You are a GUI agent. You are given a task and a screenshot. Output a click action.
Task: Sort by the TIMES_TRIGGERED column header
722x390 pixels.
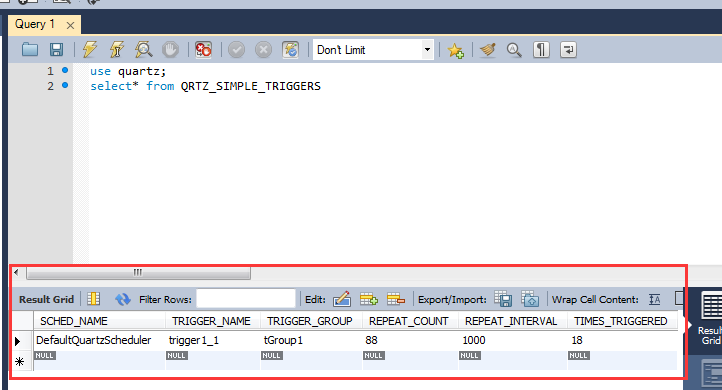(x=621, y=321)
